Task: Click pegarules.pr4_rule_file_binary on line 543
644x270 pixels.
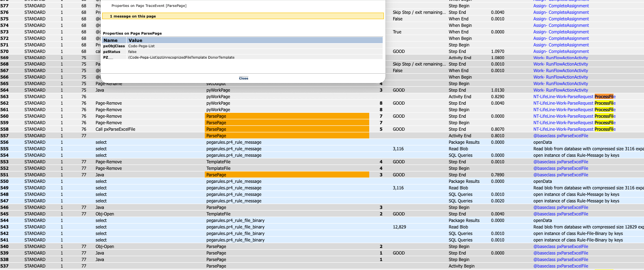Action: (235, 227)
